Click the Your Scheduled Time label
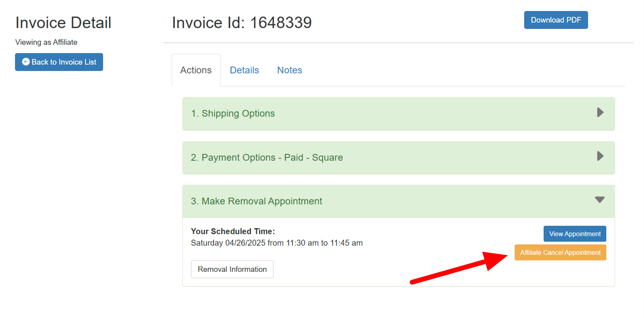Viewport: 644px width, 318px height. (x=233, y=231)
